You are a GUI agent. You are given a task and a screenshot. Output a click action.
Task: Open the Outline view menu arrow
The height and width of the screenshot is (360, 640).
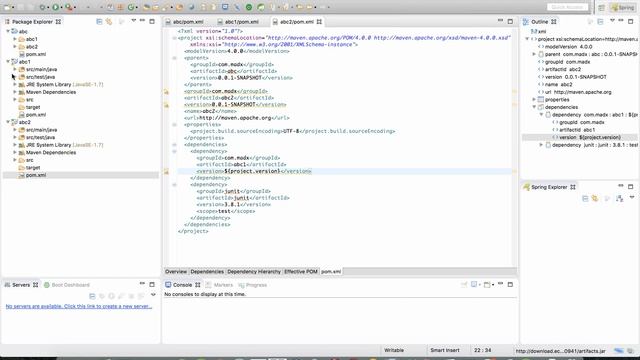[612, 21]
